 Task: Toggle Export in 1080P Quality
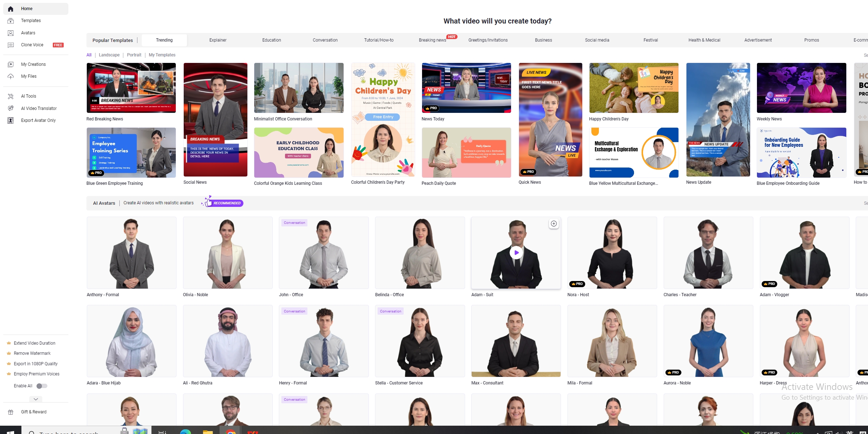tap(35, 364)
